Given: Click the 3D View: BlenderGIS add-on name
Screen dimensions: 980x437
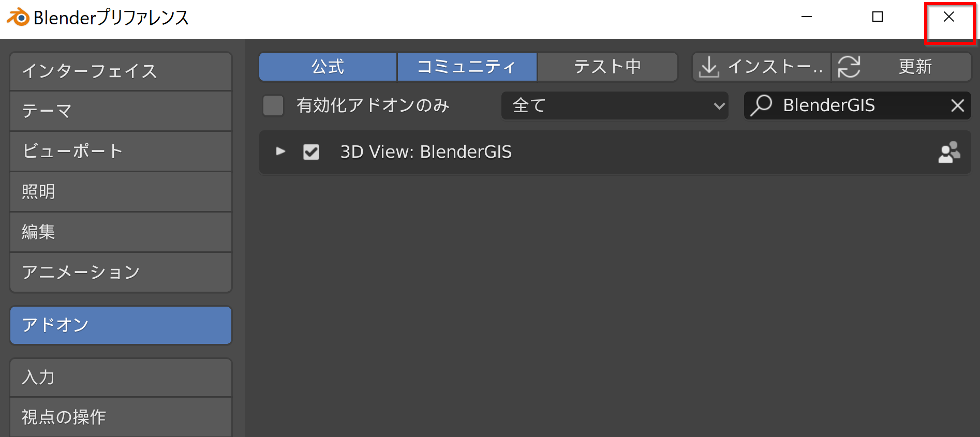Looking at the screenshot, I should (x=426, y=152).
